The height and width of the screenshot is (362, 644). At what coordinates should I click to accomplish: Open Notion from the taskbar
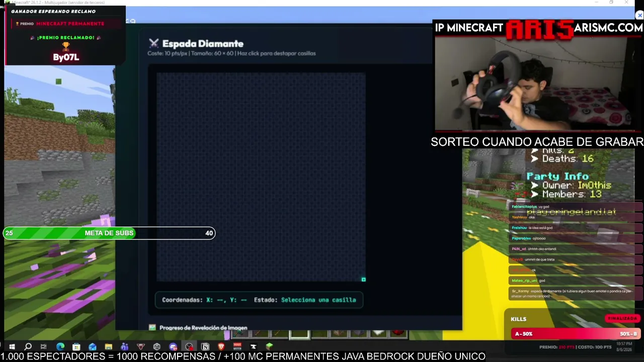205,346
